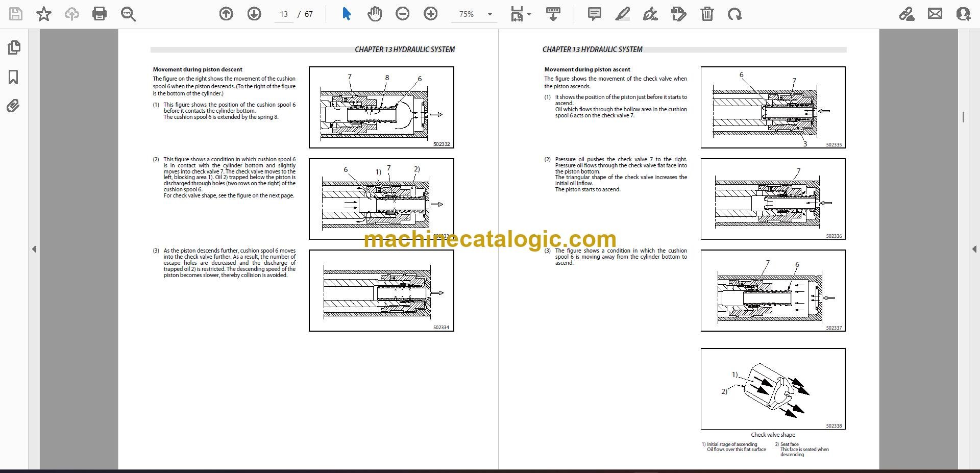The width and height of the screenshot is (980, 473).
Task: Click the piston ascent figure 502335
Action: coord(773,107)
